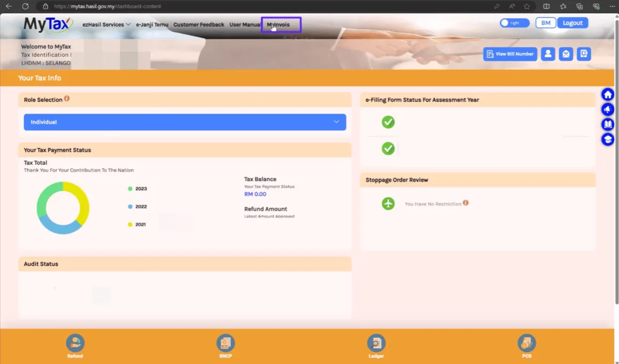Open the PCB shortcut icon
Screen dimensions: 619x364
coord(527,343)
